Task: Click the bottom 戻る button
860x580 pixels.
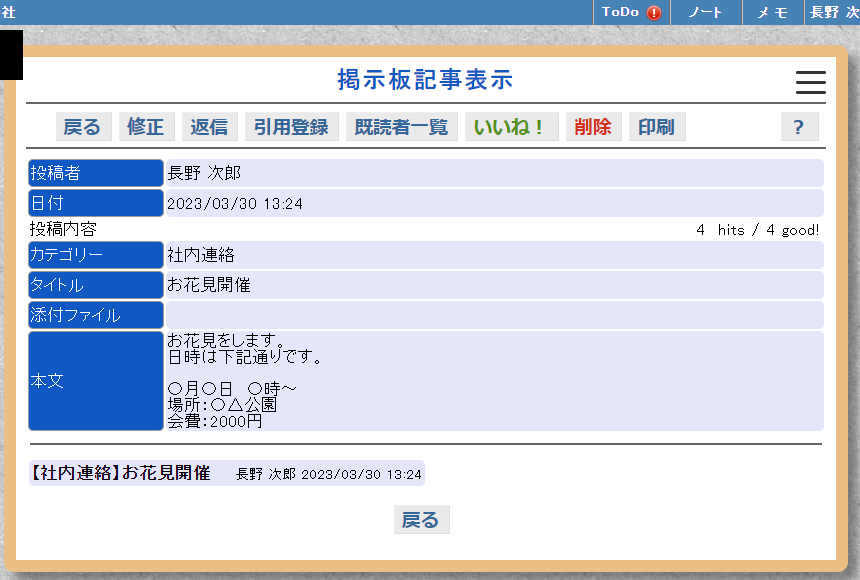Action: tap(421, 519)
